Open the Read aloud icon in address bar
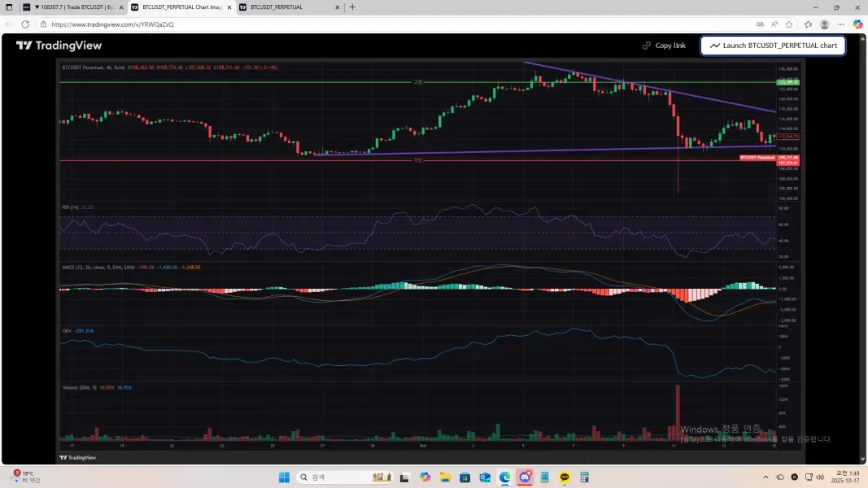Image resolution: width=868 pixels, height=488 pixels. [774, 24]
